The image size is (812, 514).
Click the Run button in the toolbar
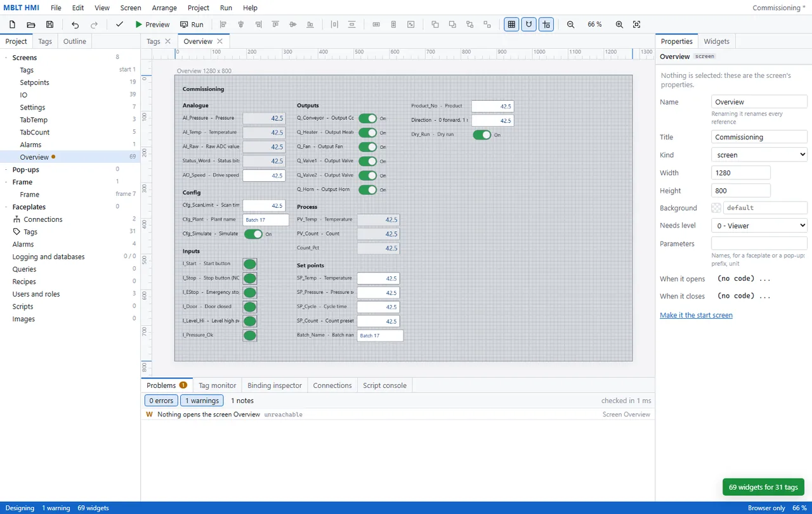pos(192,25)
